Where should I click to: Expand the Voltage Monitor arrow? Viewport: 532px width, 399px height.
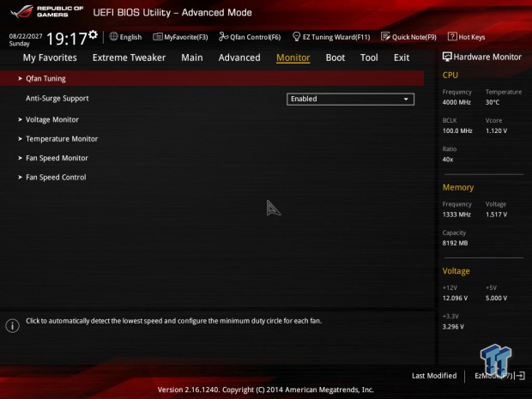20,120
